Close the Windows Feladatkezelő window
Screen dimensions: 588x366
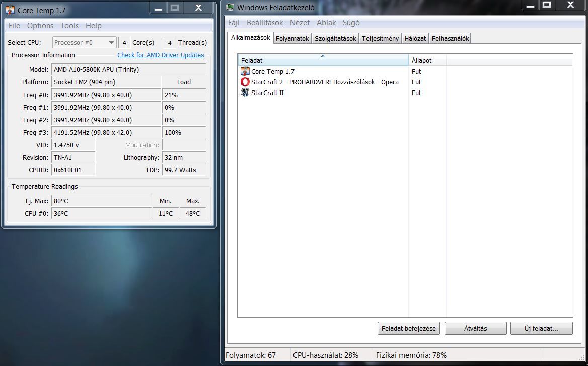pos(570,5)
